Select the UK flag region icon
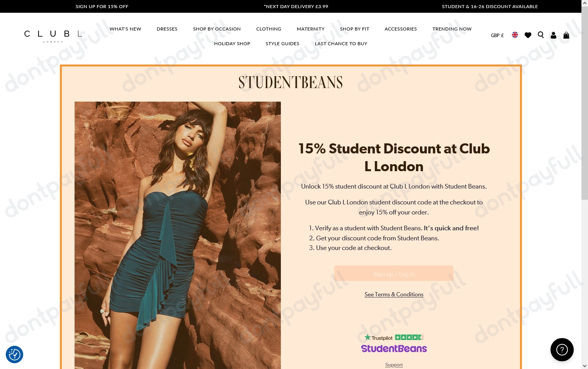The height and width of the screenshot is (369, 588). (515, 35)
